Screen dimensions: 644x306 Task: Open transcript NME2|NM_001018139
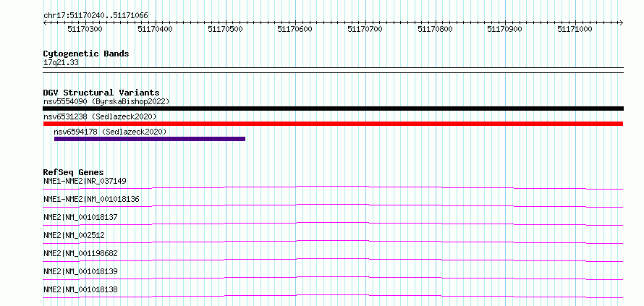tap(80, 271)
